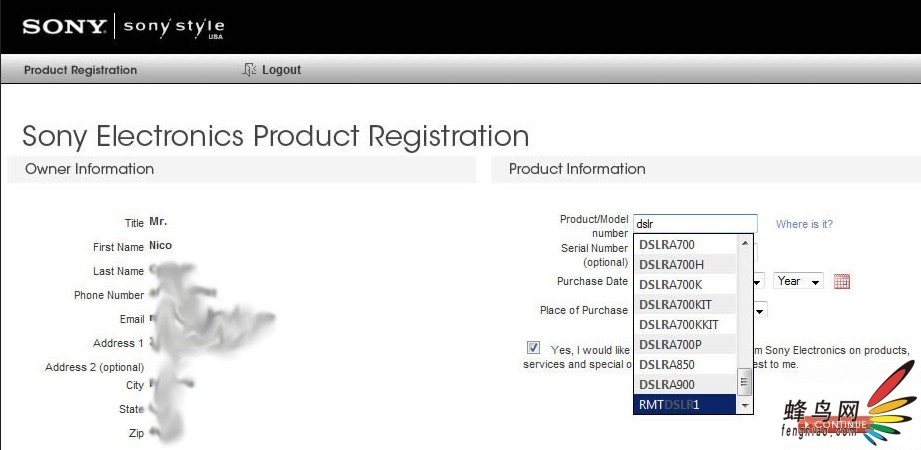Uncheck the Sony Electronics newsletter checkbox
The image size is (921, 450).
pyautogui.click(x=533, y=348)
